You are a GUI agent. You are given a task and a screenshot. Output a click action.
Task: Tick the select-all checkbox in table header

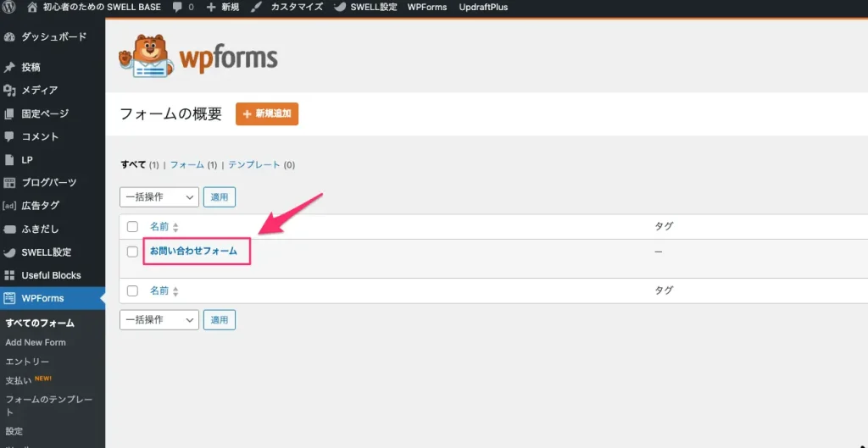tap(132, 227)
